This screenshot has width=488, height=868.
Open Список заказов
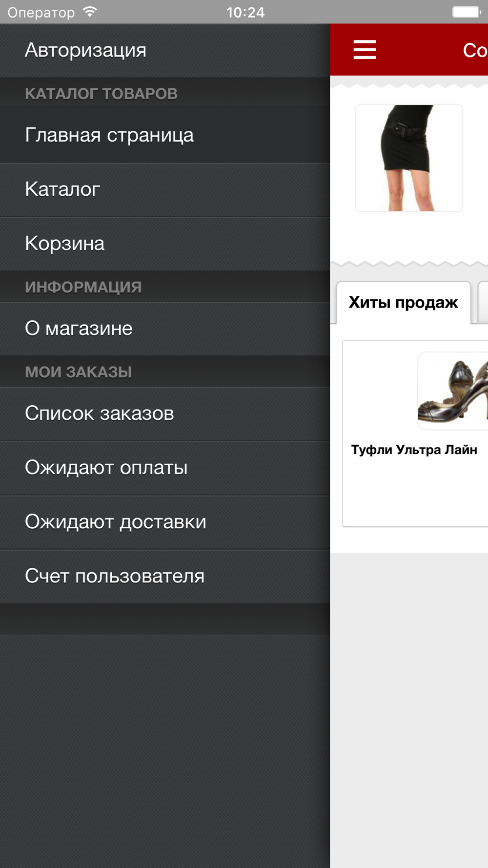(x=165, y=413)
